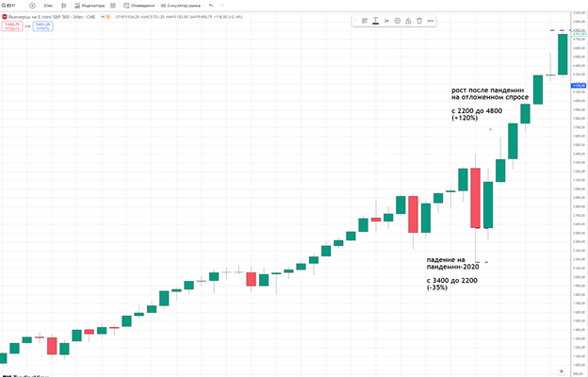Redo the chart action
This screenshot has height=377, width=588.
click(x=222, y=6)
